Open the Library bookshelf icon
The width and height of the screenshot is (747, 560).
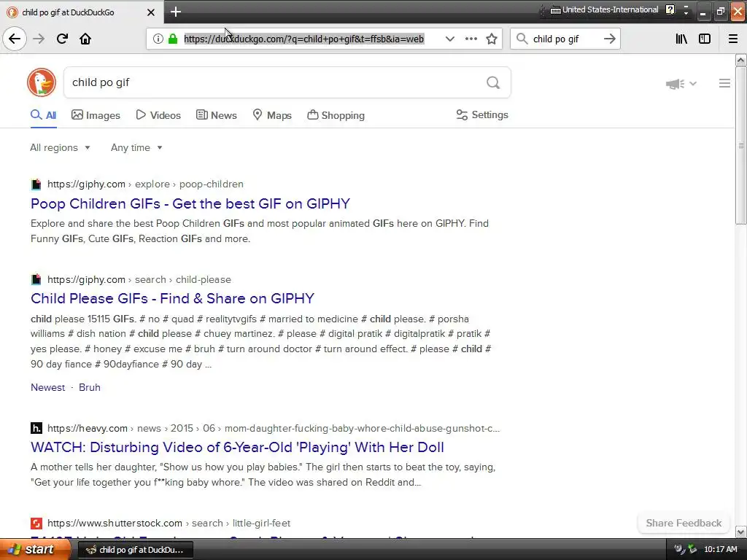tap(681, 39)
